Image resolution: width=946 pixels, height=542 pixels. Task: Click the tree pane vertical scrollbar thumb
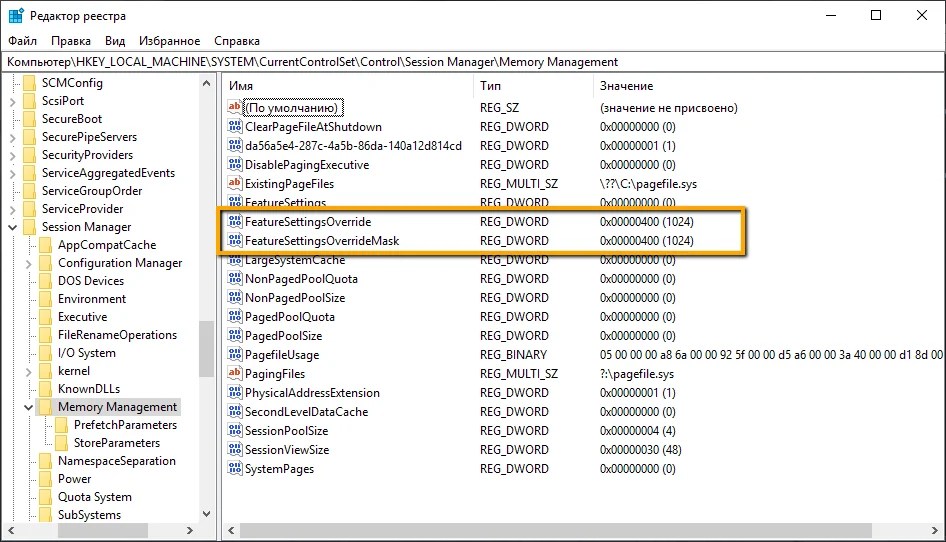point(206,349)
